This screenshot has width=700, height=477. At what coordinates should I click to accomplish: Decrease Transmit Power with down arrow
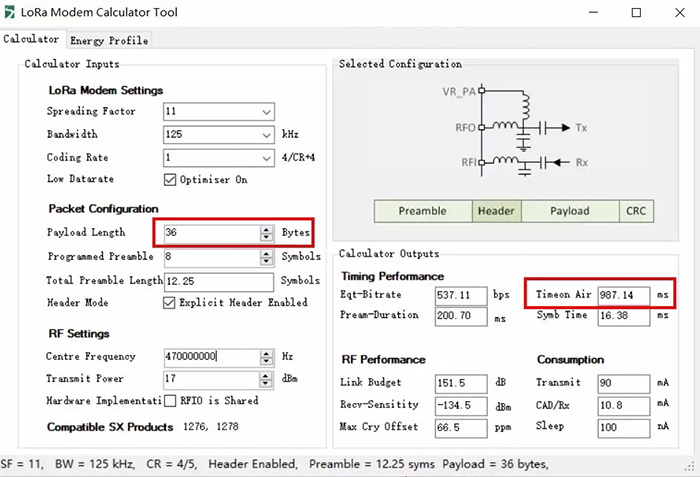coord(266,384)
